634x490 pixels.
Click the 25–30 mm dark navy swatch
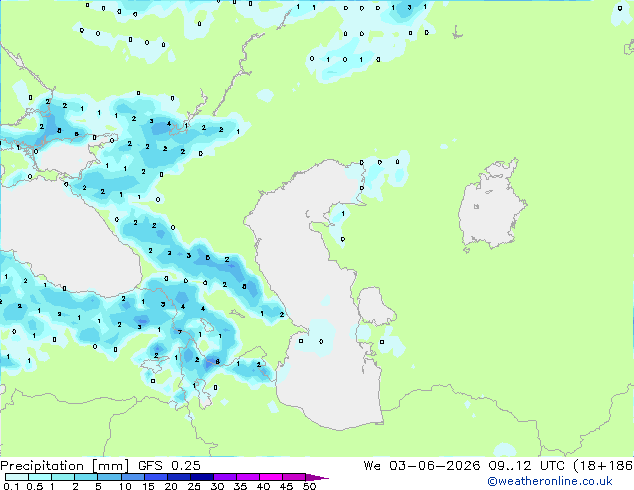click(x=202, y=477)
